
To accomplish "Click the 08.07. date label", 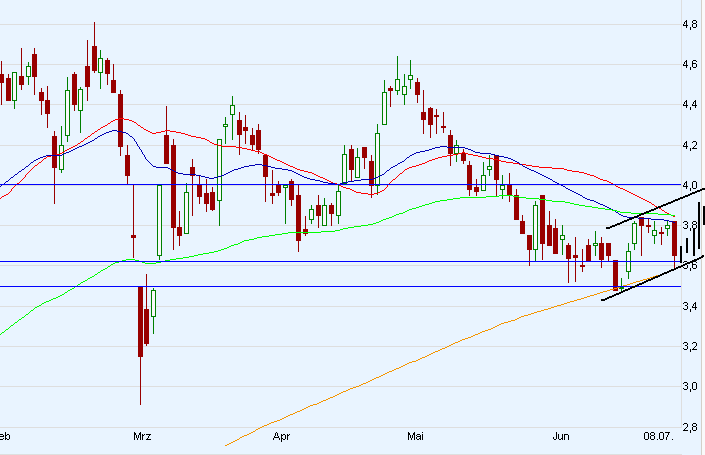I will tap(659, 436).
